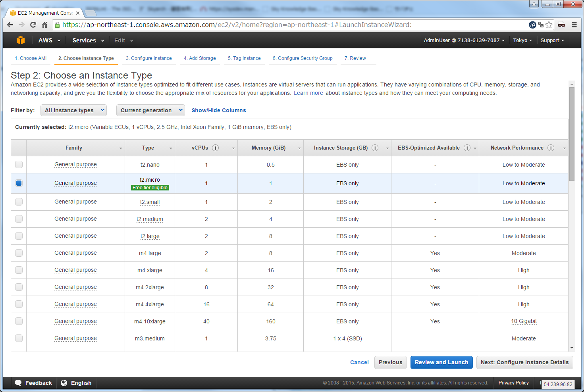
Task: Click the IP extension icon in address bar
Action: click(533, 25)
